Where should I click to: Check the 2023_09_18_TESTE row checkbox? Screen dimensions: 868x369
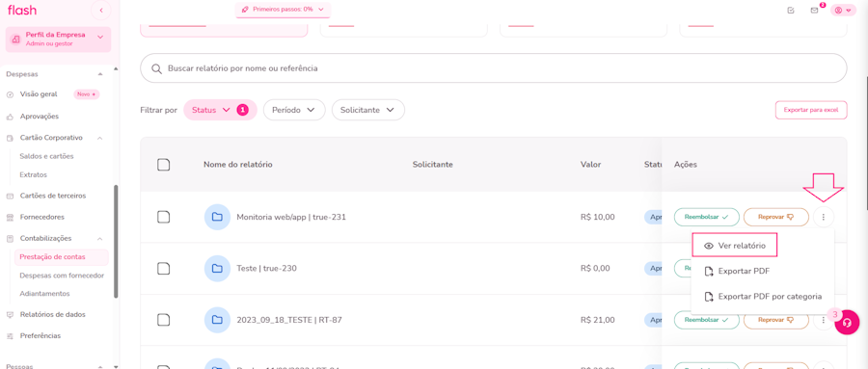pyautogui.click(x=163, y=320)
